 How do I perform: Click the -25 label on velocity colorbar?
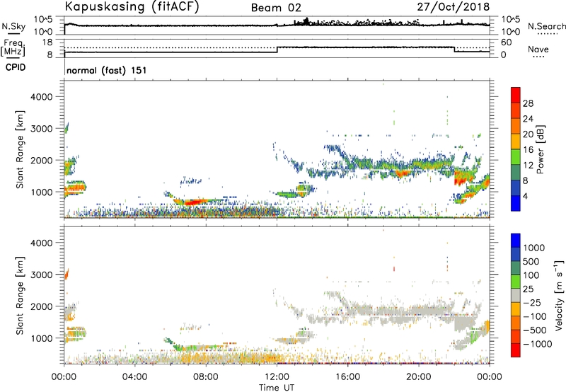[x=533, y=303]
